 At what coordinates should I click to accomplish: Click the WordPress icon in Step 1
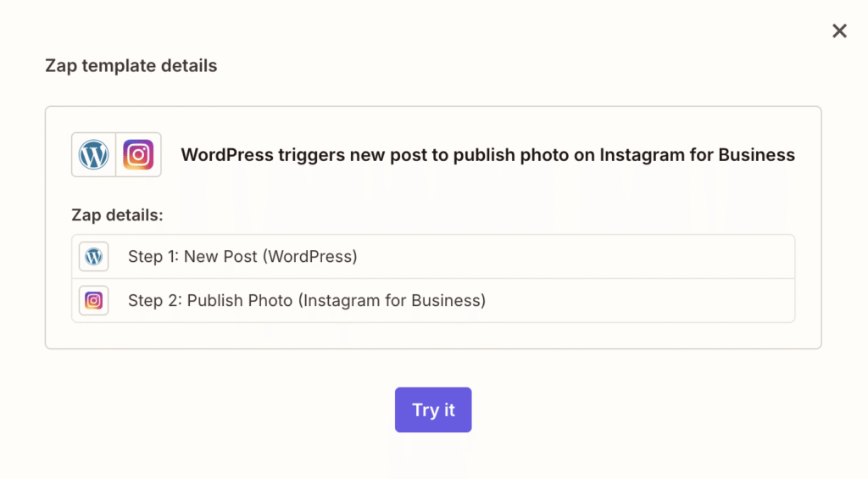[x=94, y=256]
